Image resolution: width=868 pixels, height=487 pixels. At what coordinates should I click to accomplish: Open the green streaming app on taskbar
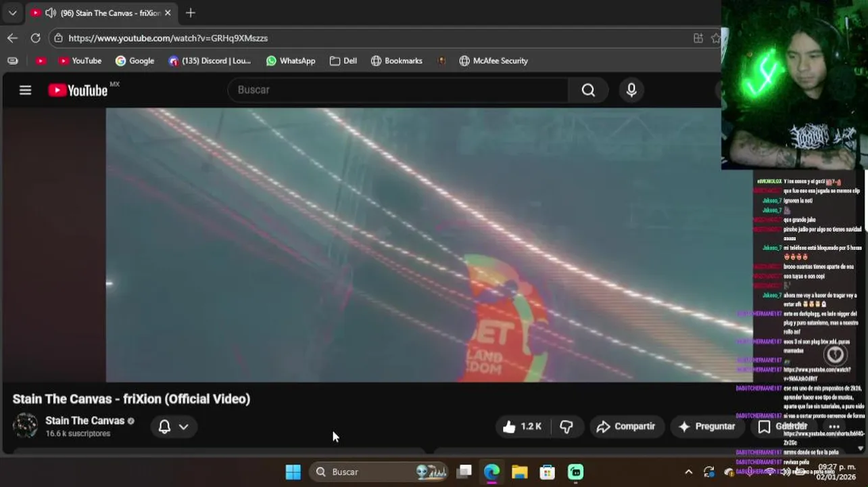[x=575, y=472]
